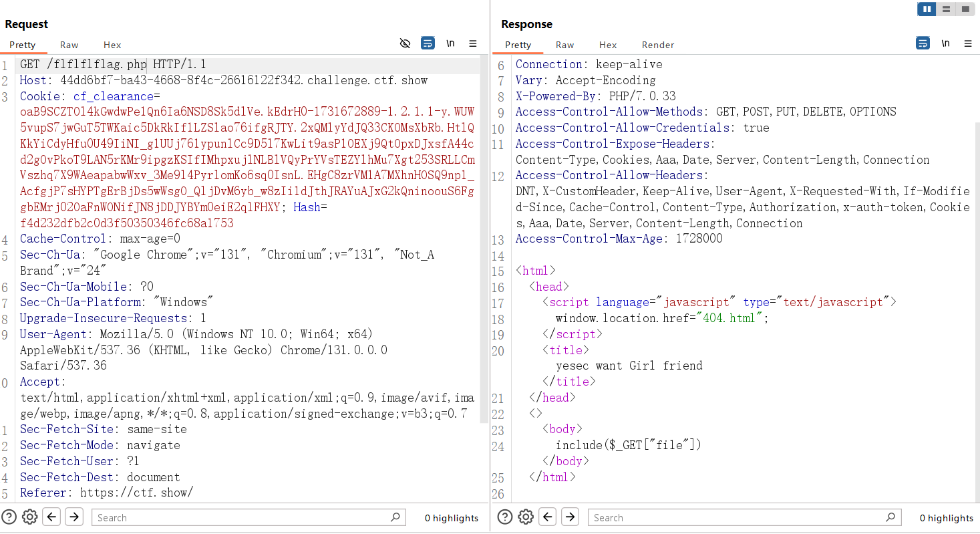Switch Request panel to Raw tab

pos(69,45)
